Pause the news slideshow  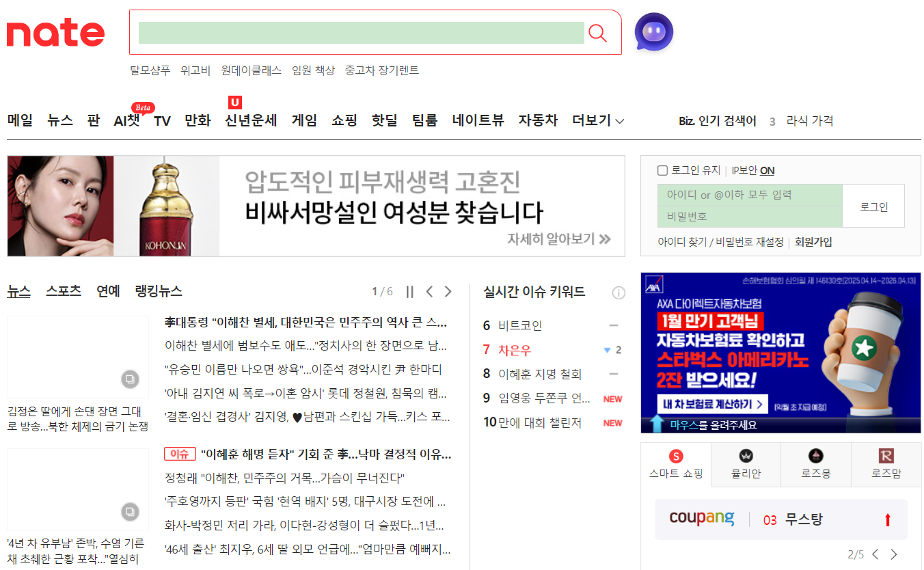(410, 292)
